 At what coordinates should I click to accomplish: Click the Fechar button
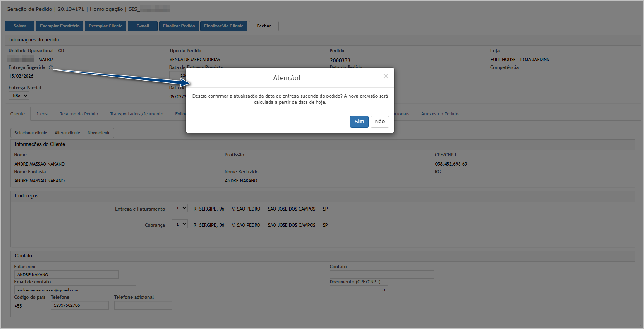coord(264,26)
